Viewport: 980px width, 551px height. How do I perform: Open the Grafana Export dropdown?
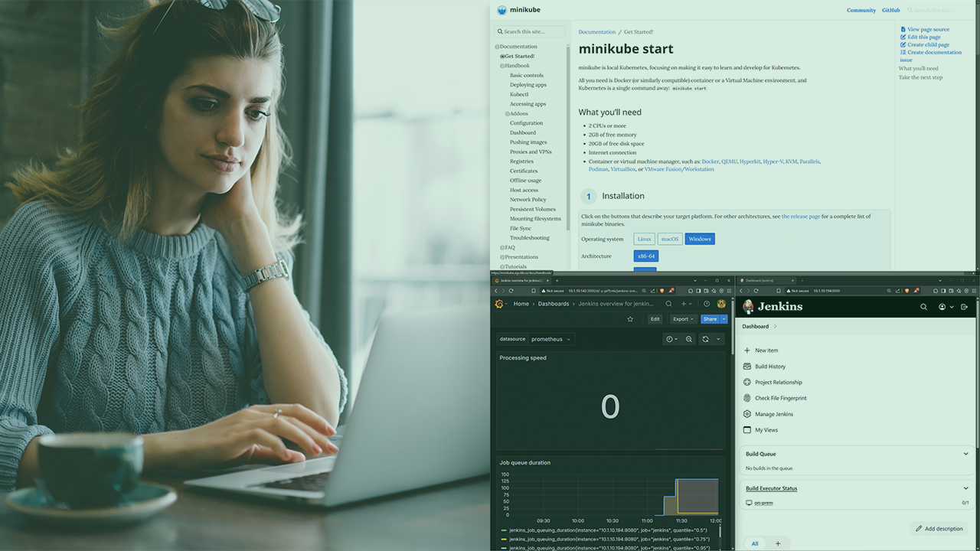(x=683, y=319)
